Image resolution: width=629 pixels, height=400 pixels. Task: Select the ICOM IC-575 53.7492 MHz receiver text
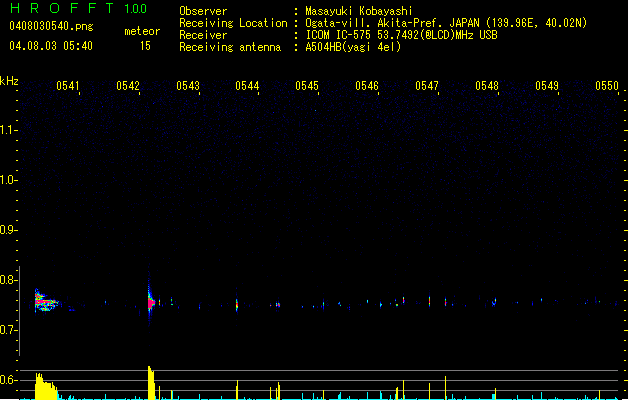point(402,35)
